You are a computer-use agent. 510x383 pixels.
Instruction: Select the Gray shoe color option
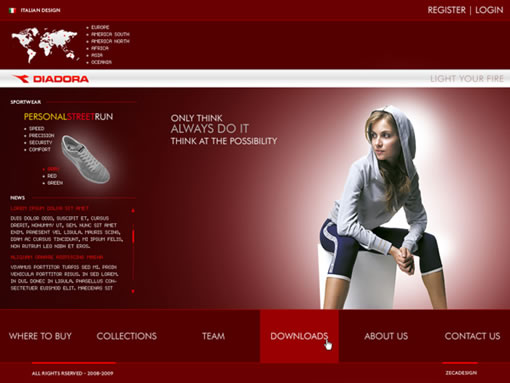click(53, 169)
